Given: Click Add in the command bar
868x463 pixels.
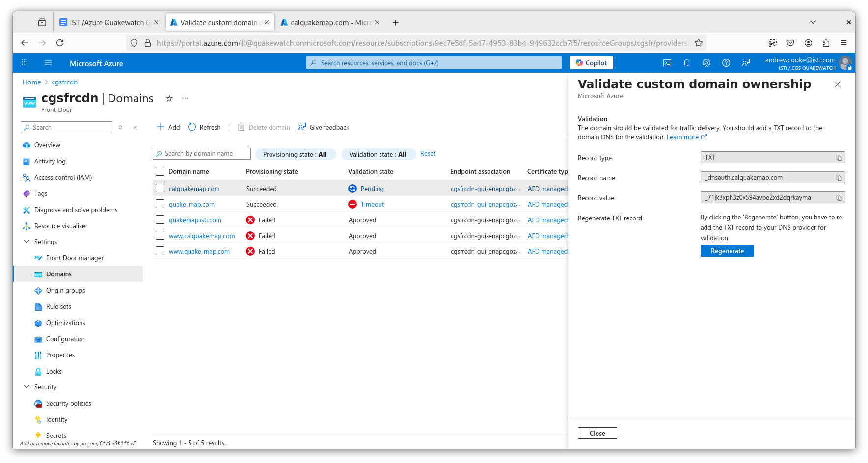Looking at the screenshot, I should pos(168,127).
